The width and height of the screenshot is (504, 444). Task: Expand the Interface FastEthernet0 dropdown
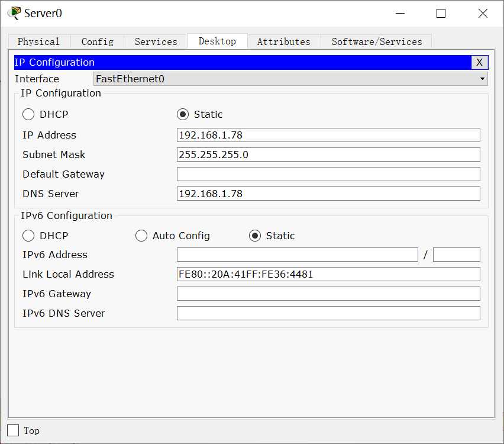[290, 79]
